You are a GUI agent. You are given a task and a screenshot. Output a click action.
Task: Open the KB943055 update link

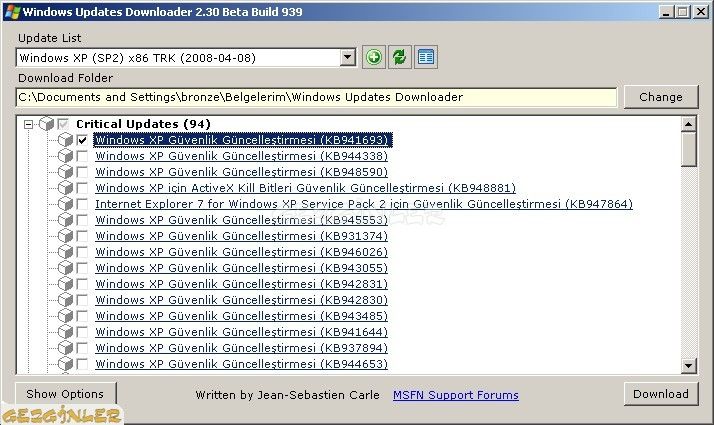click(x=242, y=267)
